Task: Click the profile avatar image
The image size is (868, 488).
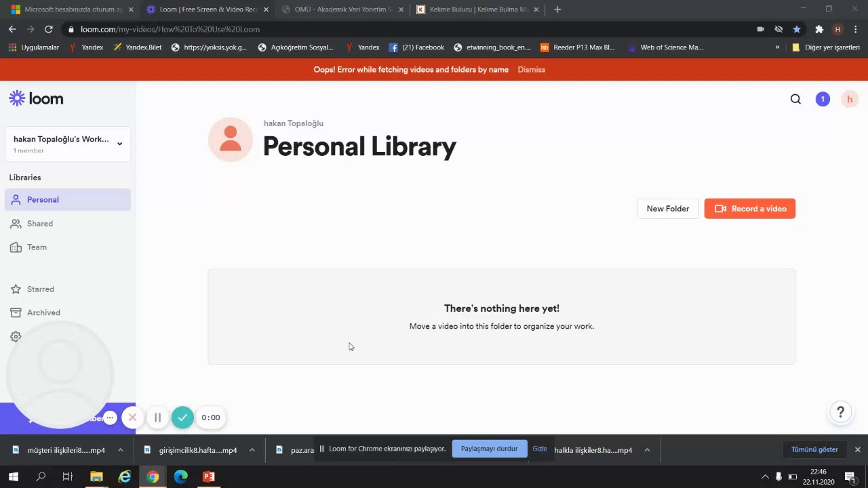Action: (x=231, y=139)
